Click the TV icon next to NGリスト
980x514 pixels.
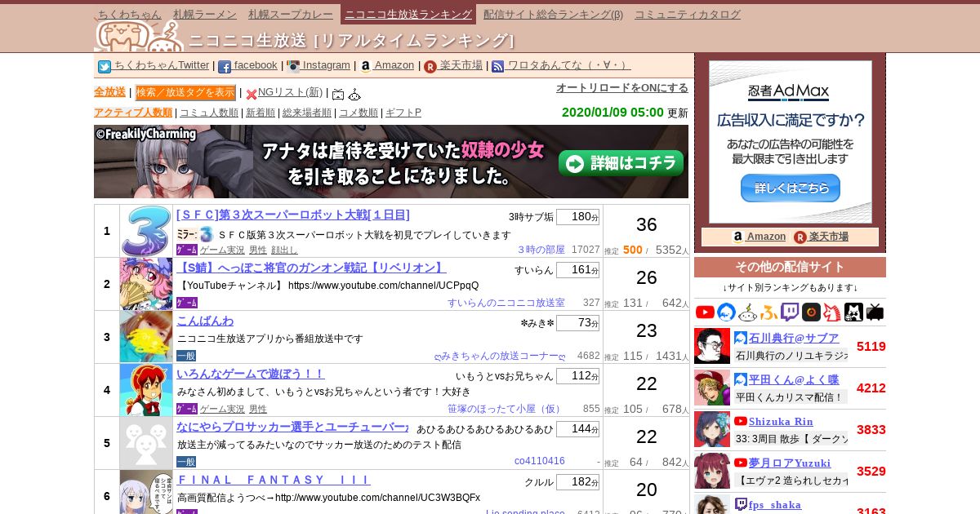(x=338, y=95)
